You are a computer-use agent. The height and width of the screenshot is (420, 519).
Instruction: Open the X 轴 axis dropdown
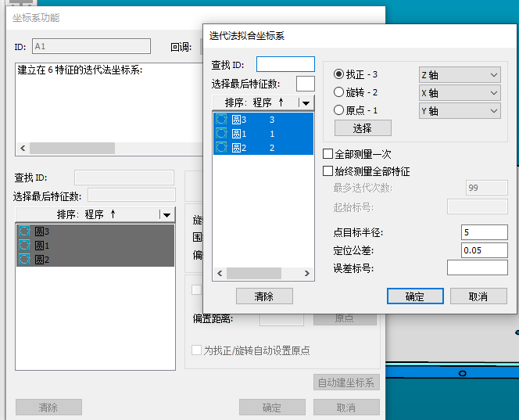coord(459,93)
